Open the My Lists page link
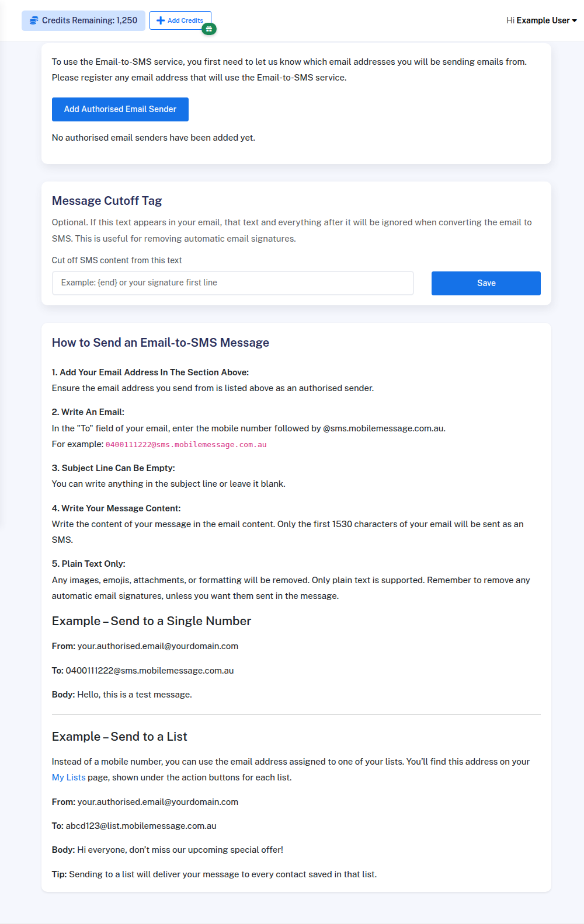This screenshot has width=584, height=924. pos(68,777)
